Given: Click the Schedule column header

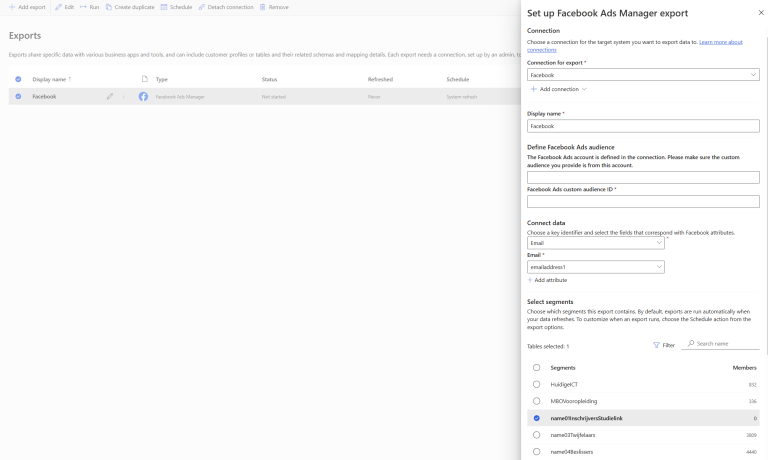Looking at the screenshot, I should (457, 79).
